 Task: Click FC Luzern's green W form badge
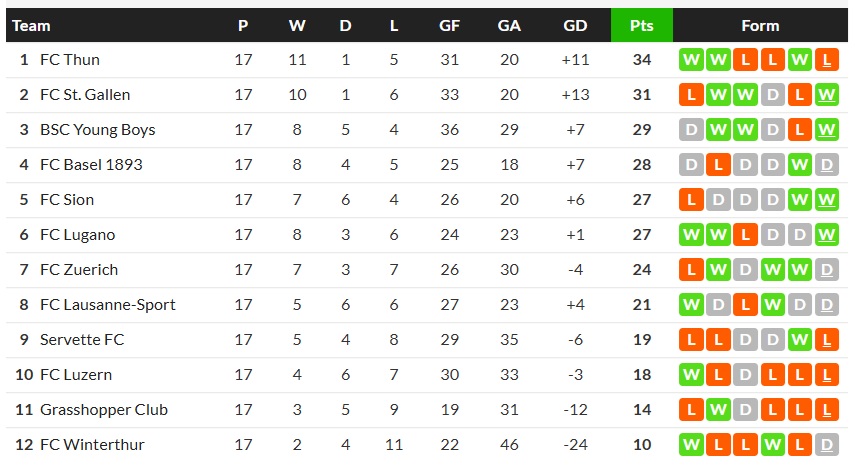pos(691,375)
